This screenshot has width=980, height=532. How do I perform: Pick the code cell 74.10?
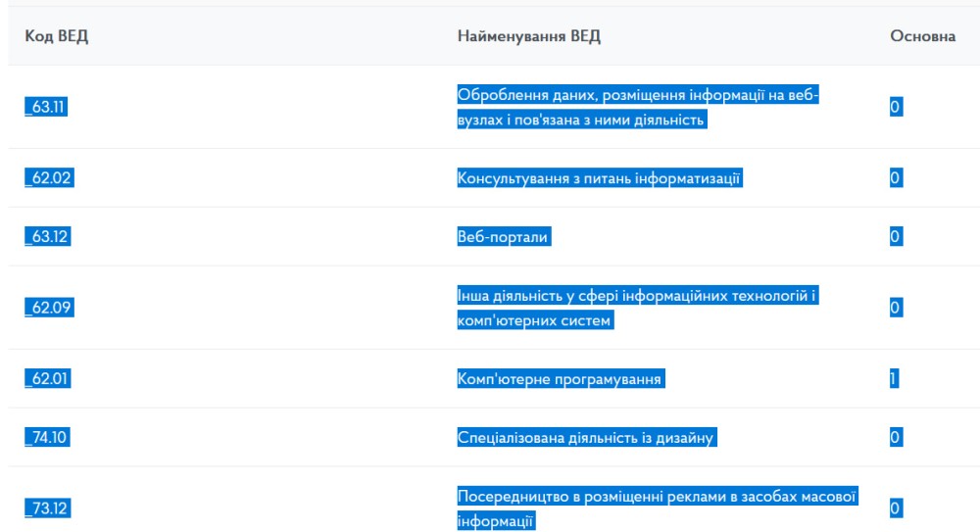point(46,437)
